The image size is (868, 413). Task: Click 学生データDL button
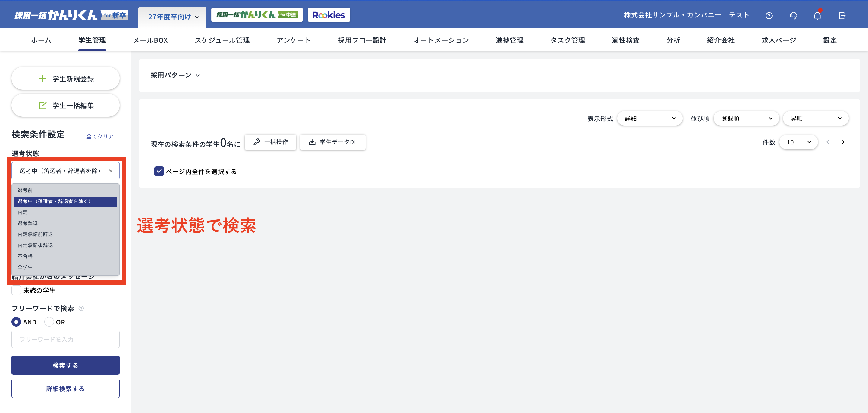[x=332, y=142]
